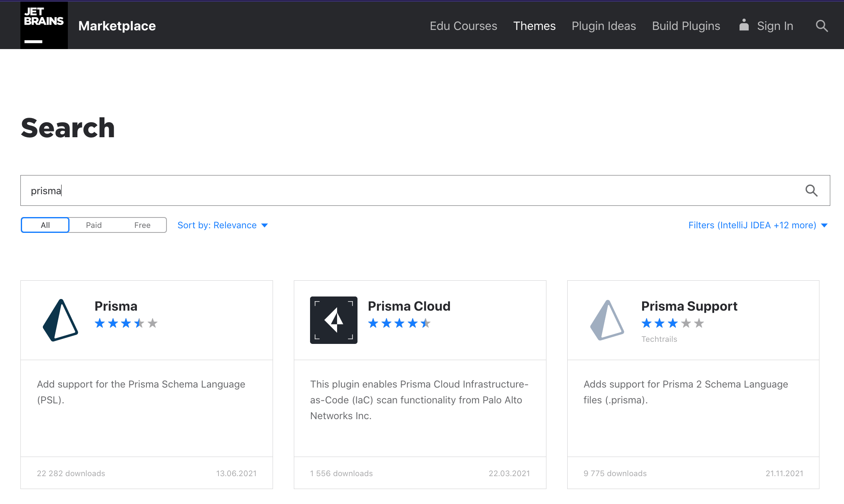
Task: Select the Free pricing filter
Action: click(143, 225)
